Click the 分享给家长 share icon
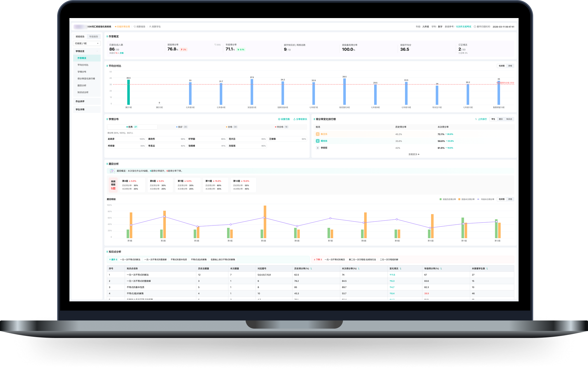Image resolution: width=588 pixels, height=370 pixels. 295,119
